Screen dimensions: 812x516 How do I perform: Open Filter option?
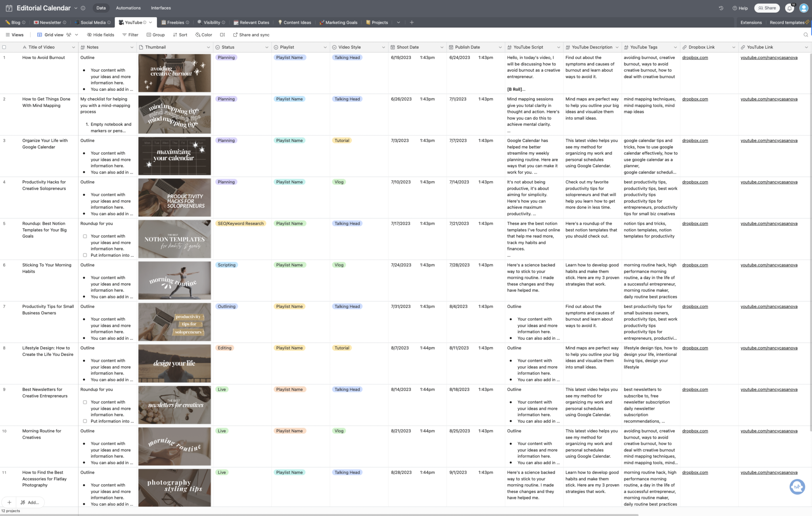tap(130, 35)
